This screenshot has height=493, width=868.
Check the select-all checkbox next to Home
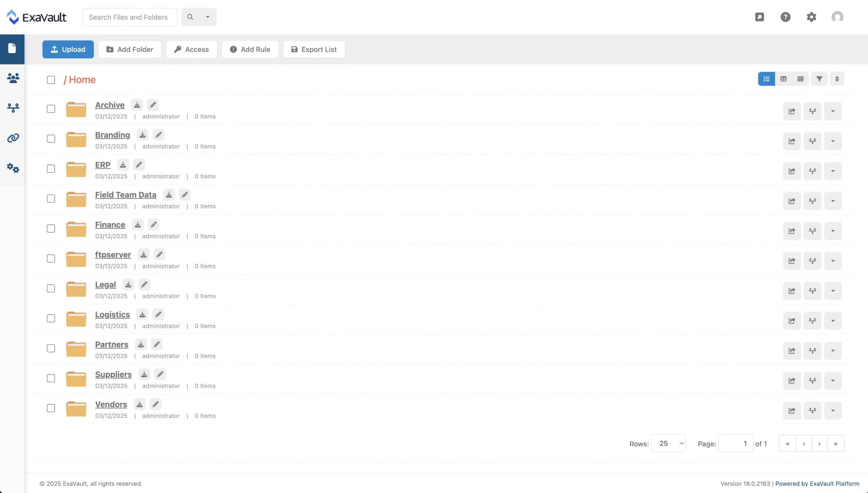coord(51,80)
